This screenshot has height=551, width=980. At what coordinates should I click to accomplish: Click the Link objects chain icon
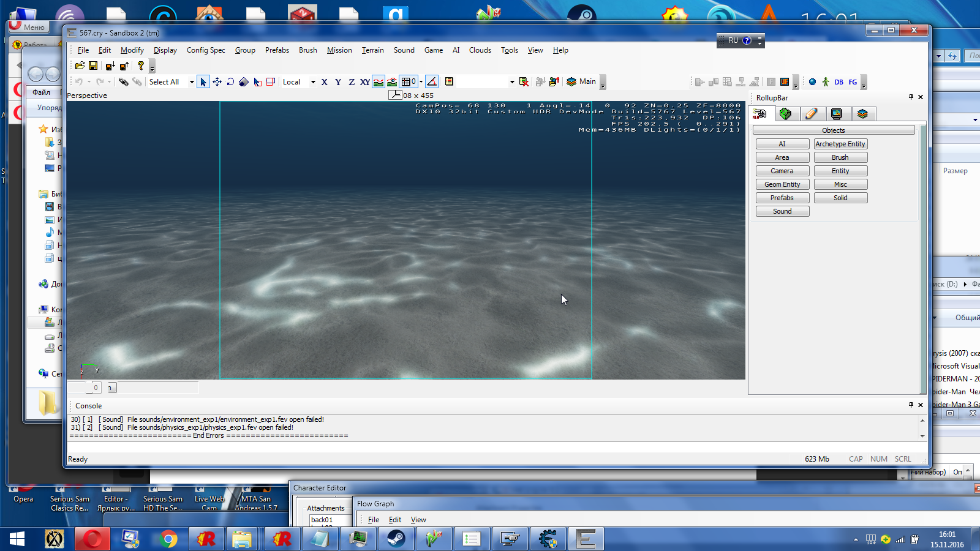[x=123, y=82]
